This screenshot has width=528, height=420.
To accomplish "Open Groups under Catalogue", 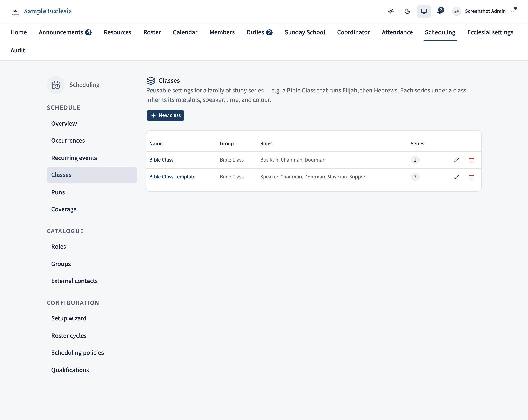I will (92, 264).
